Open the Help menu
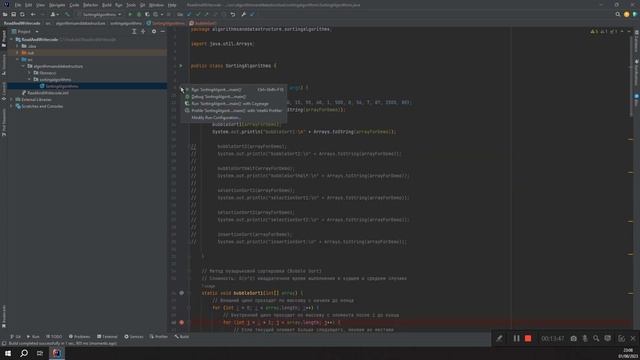The image size is (640, 360). pyautogui.click(x=172, y=5)
